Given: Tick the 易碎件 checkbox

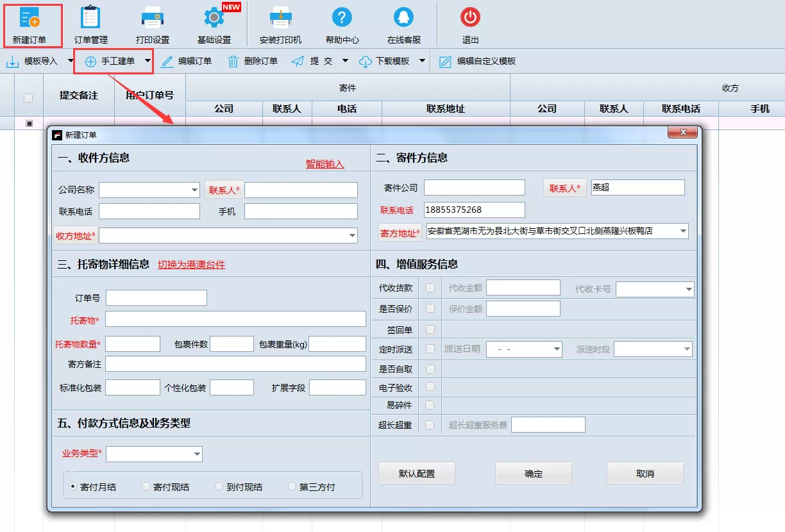Looking at the screenshot, I should click(430, 405).
